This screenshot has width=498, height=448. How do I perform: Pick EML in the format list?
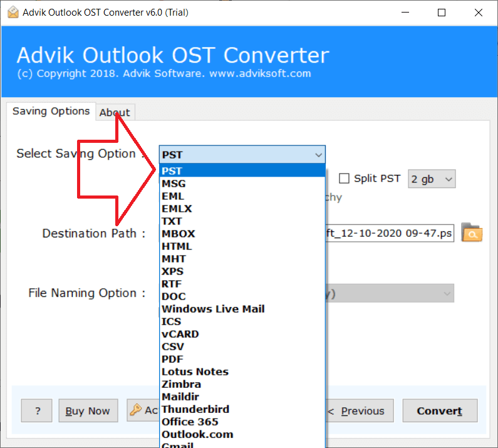click(242, 196)
